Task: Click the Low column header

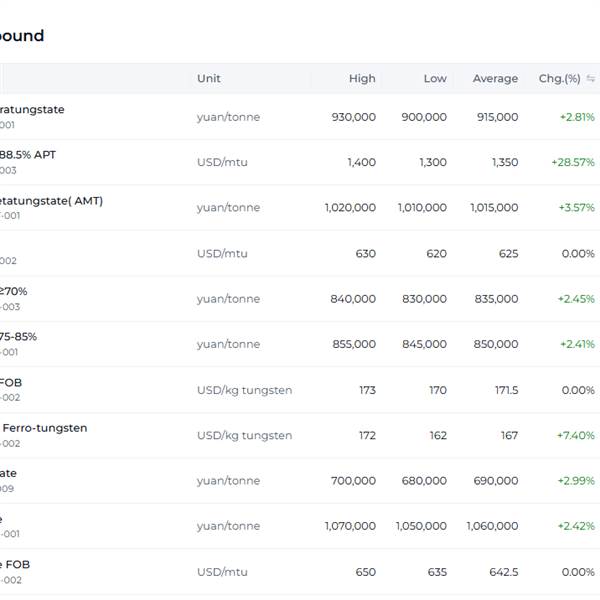Action: tap(435, 79)
